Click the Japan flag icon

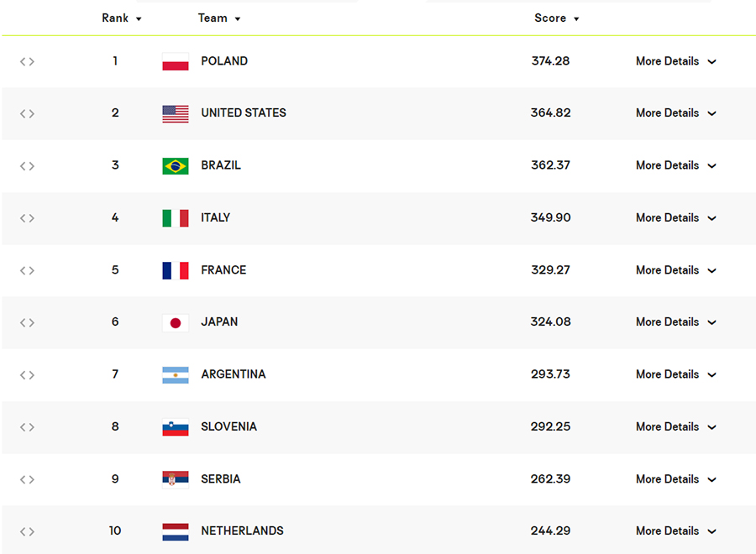click(176, 323)
